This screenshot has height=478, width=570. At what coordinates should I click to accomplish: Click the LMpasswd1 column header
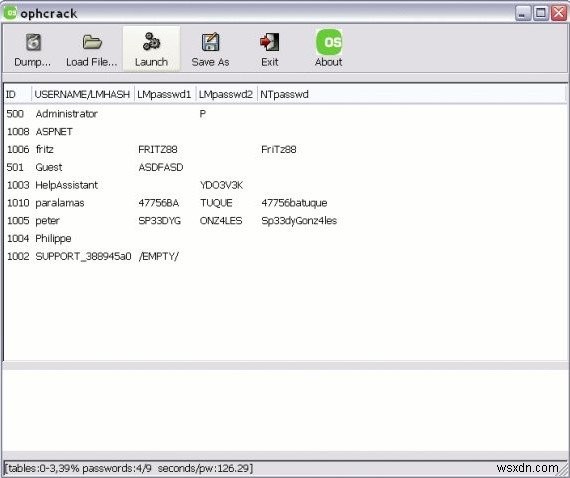(x=165, y=95)
